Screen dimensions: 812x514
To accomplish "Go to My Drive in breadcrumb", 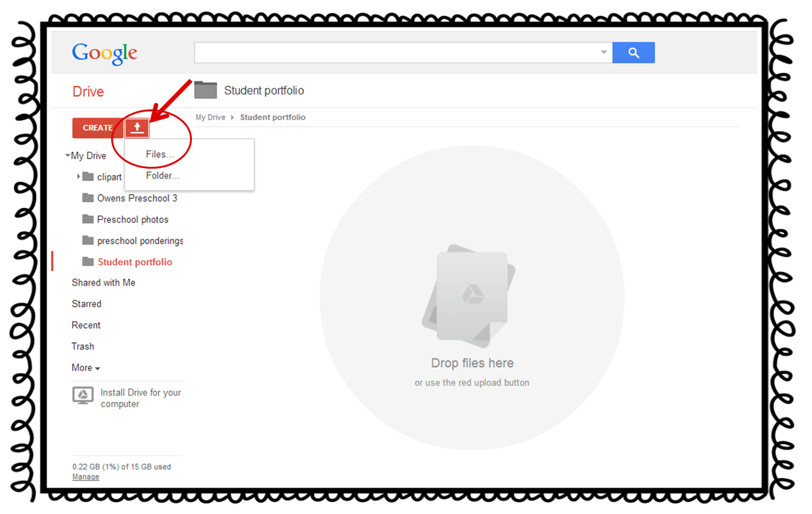I will click(210, 117).
